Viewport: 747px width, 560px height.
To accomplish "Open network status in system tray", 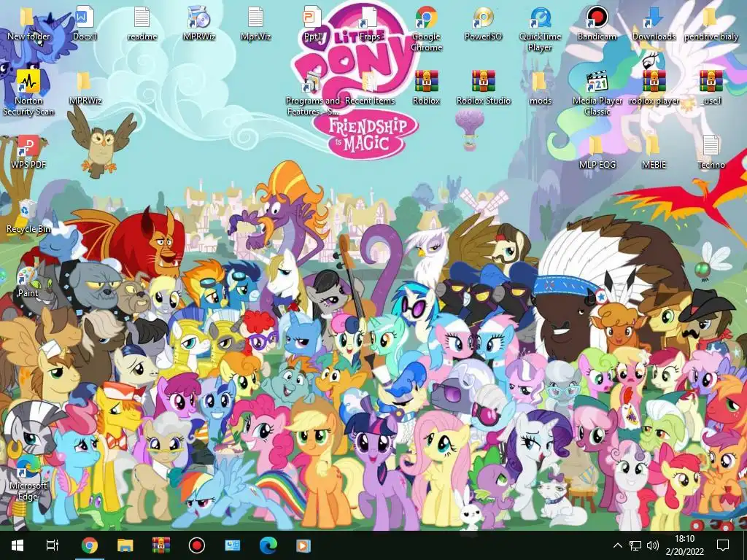I will 635,545.
